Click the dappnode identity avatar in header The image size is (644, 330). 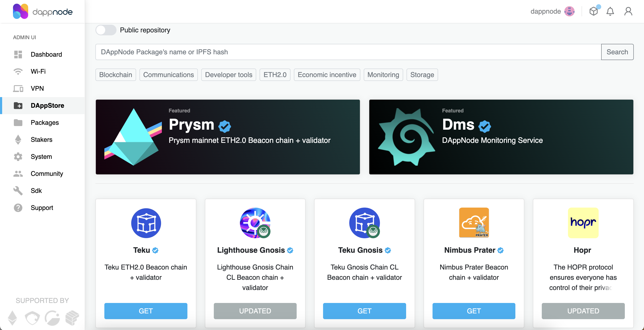pos(569,11)
